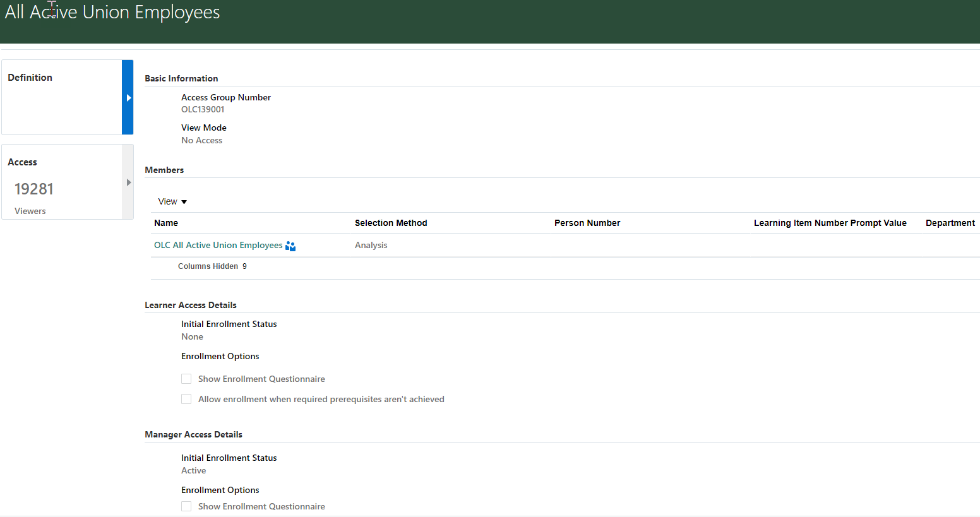Click the Department column header
Viewport: 980px width, 517px height.
click(950, 223)
